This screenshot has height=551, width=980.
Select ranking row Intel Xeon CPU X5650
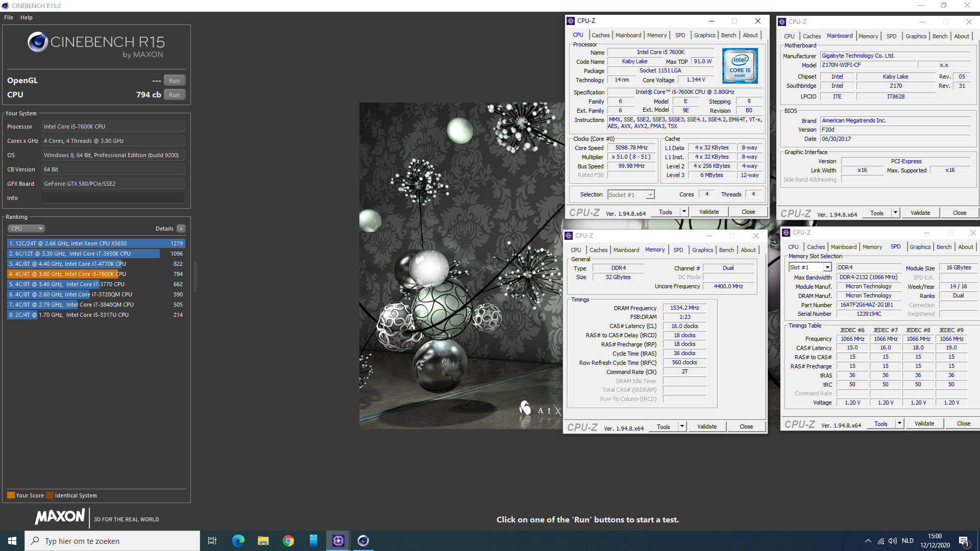coord(96,243)
